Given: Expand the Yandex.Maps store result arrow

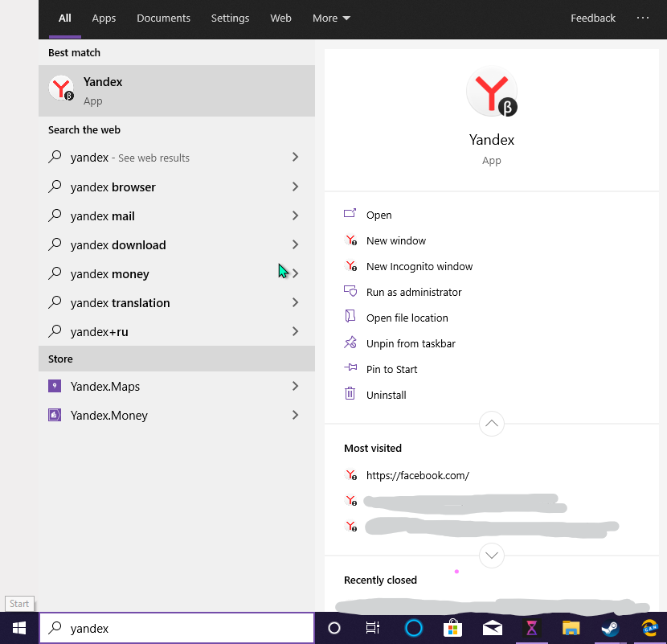Looking at the screenshot, I should pyautogui.click(x=295, y=386).
